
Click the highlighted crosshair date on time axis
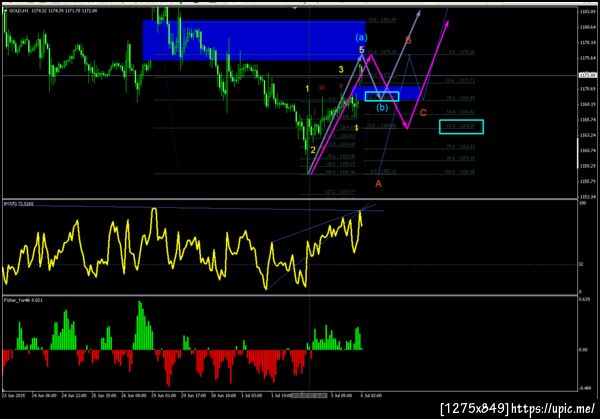point(309,395)
